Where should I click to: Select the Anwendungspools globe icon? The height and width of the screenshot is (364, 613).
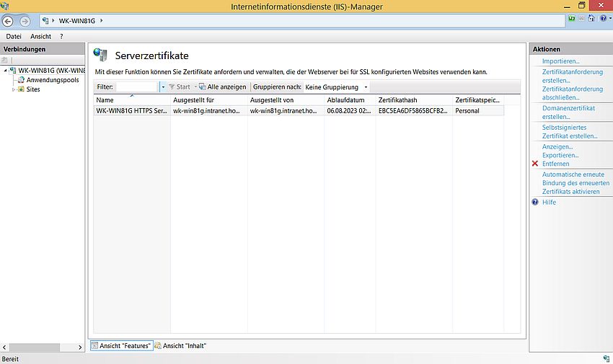coord(21,80)
